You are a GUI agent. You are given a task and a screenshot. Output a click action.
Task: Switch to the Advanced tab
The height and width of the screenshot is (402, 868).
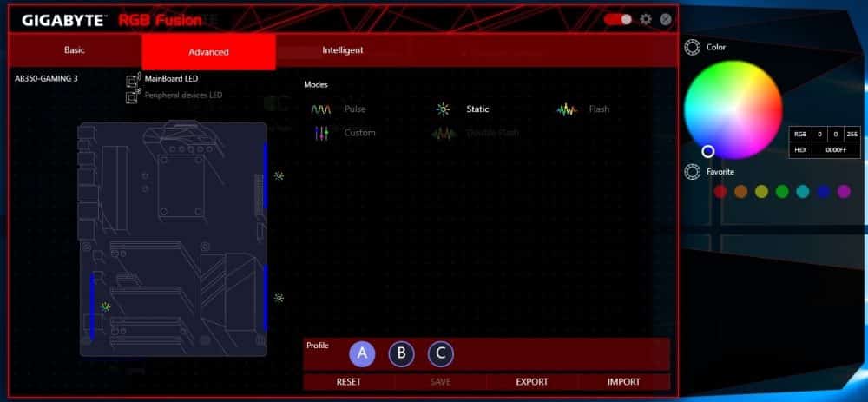(208, 51)
